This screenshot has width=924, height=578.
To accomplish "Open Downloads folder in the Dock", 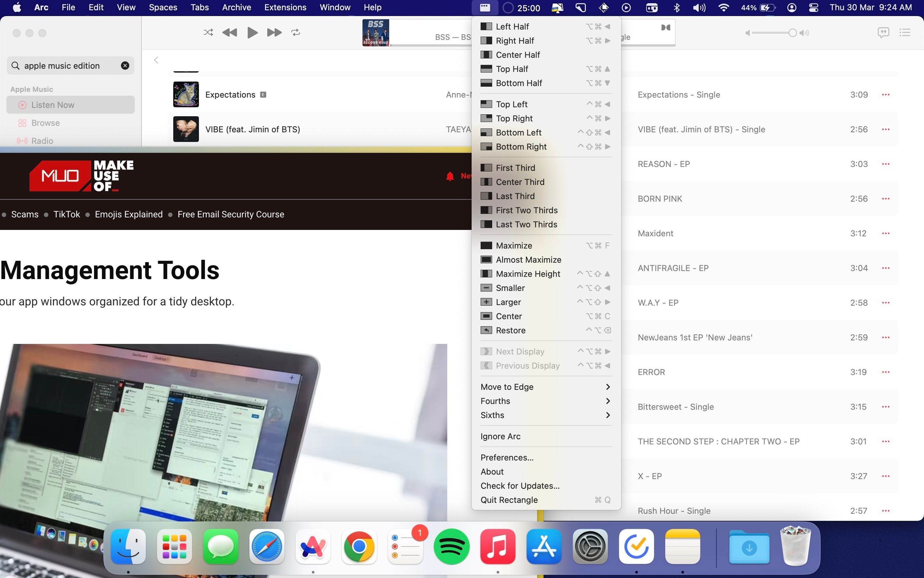I will [749, 547].
